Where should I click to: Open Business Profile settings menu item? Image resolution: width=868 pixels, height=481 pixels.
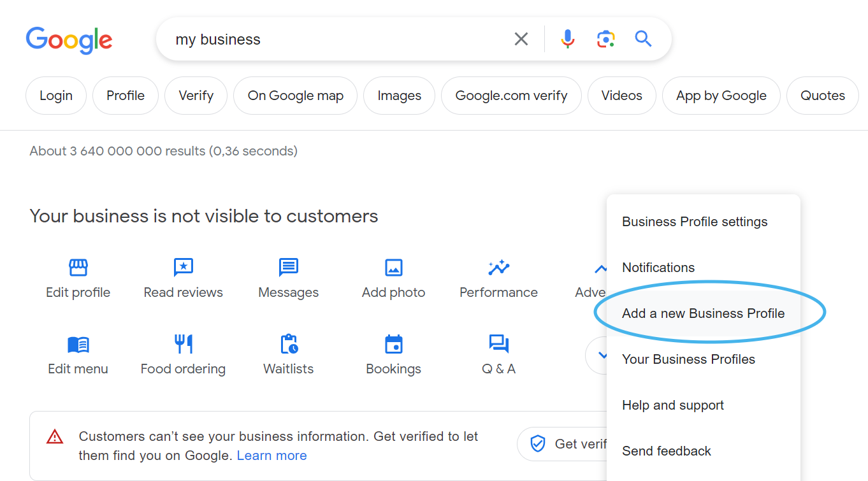coord(704,222)
